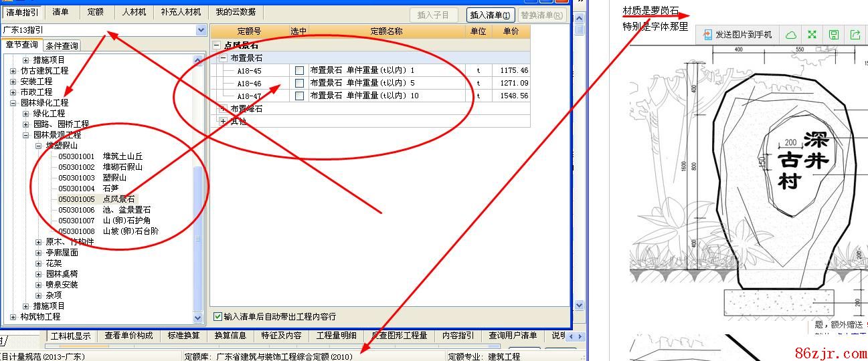
Task: Collapse the 布置景石 group
Action: (x=224, y=58)
